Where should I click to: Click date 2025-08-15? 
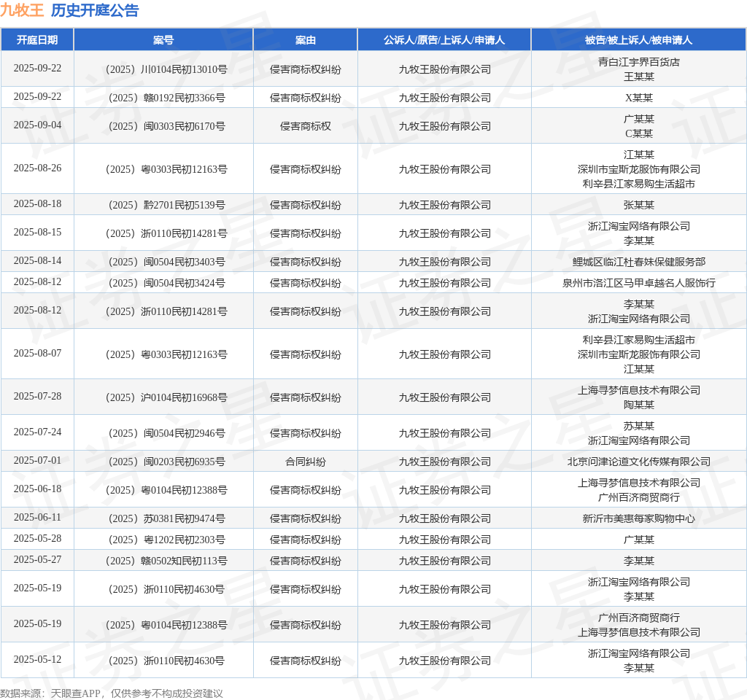point(37,233)
